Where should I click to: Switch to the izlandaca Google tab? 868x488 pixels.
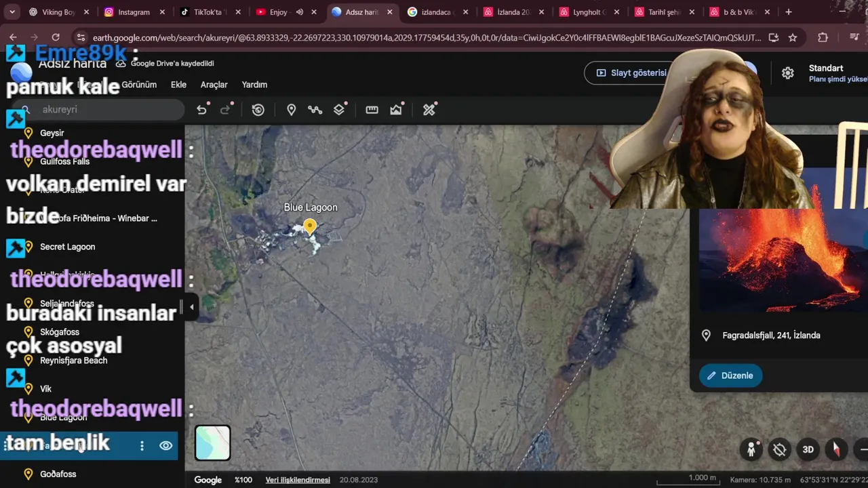click(437, 12)
